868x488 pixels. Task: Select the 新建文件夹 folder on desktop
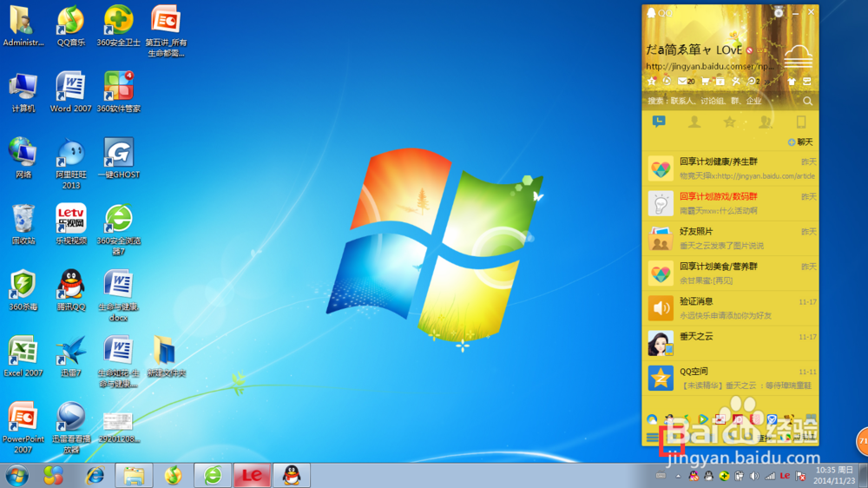pos(166,356)
